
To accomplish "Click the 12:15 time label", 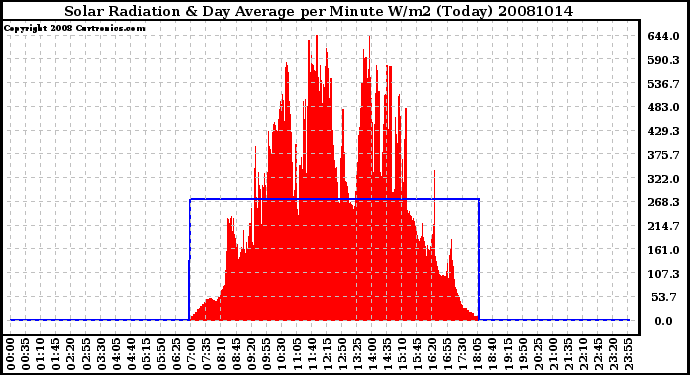I will pos(327,354).
